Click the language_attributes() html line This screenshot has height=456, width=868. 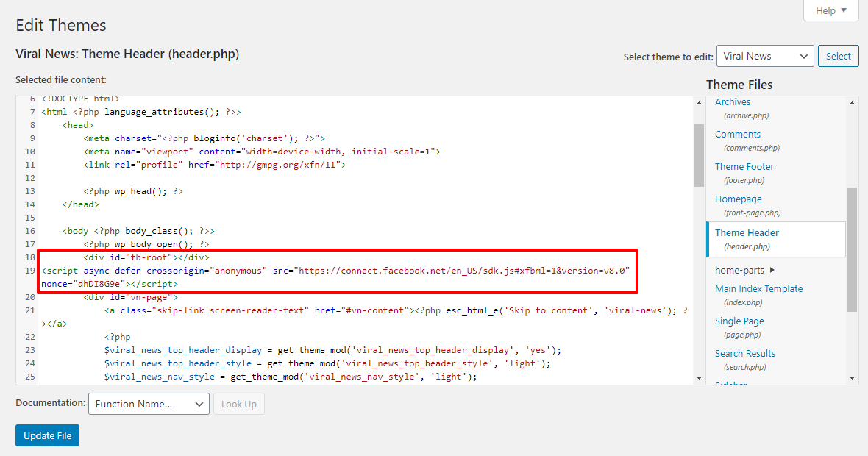click(141, 111)
